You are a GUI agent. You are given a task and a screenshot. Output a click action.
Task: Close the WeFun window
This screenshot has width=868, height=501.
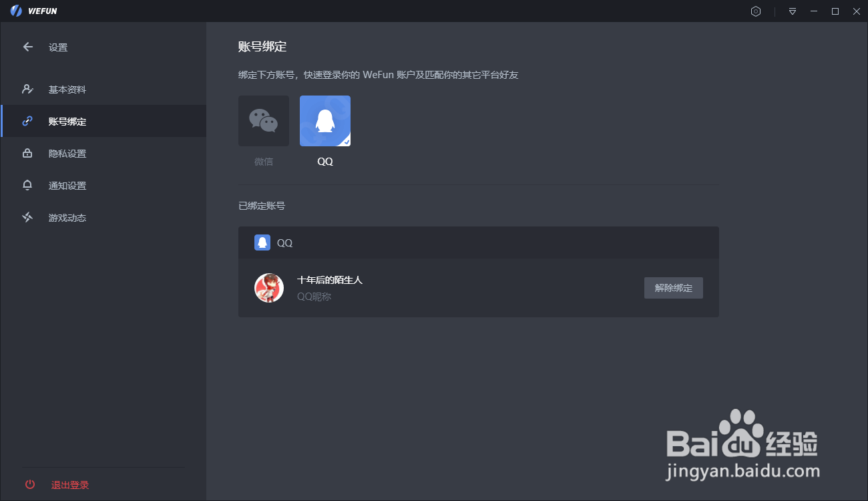pos(855,11)
